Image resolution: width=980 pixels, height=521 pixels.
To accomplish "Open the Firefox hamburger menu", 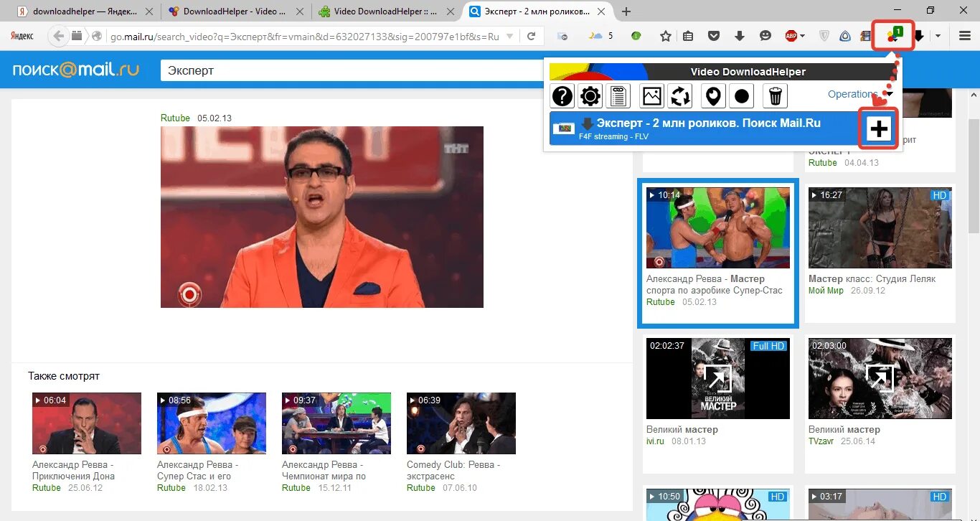I will (x=965, y=36).
